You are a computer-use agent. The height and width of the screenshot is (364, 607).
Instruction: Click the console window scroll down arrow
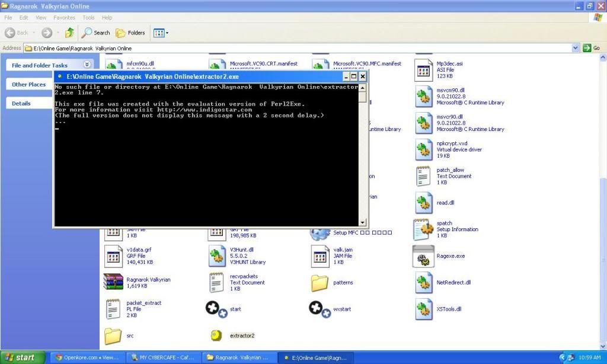[362, 222]
